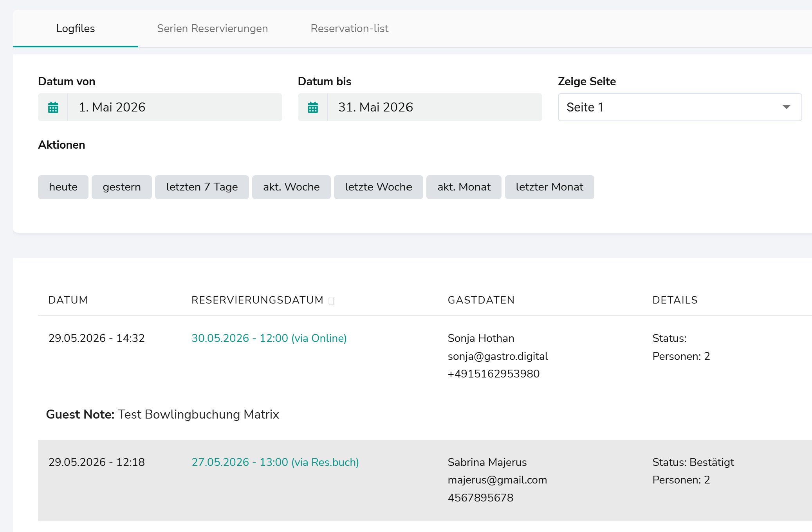Click the GASTDATEN column header
The height and width of the screenshot is (532, 812).
(481, 300)
